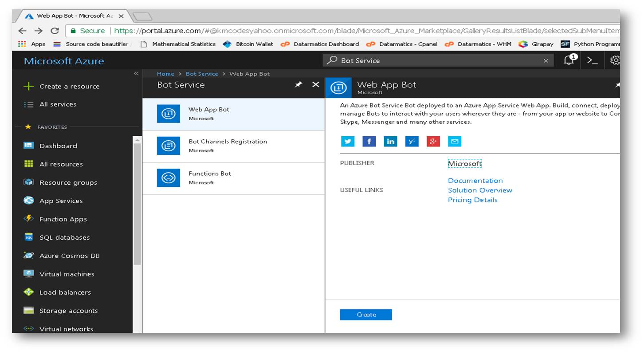Share Web App Bot on Facebook
The image size is (644, 352).
pos(369,141)
